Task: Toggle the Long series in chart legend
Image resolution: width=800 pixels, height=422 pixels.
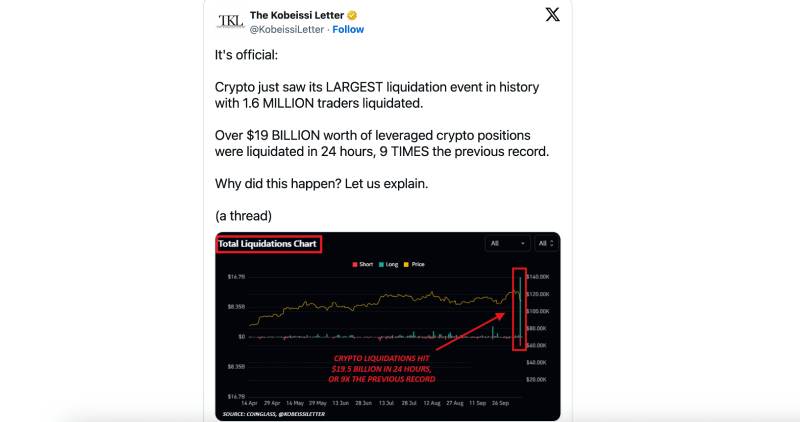Action: point(389,264)
